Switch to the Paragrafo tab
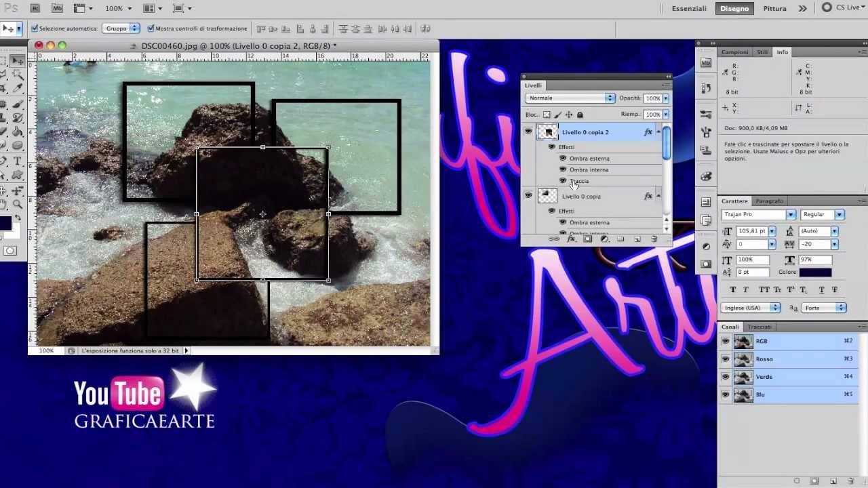868x488 pixels. [x=770, y=201]
